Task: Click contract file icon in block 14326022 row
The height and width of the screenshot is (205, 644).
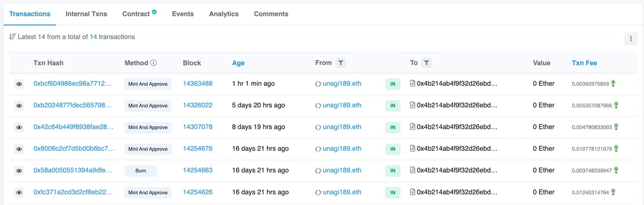Action: tap(412, 105)
